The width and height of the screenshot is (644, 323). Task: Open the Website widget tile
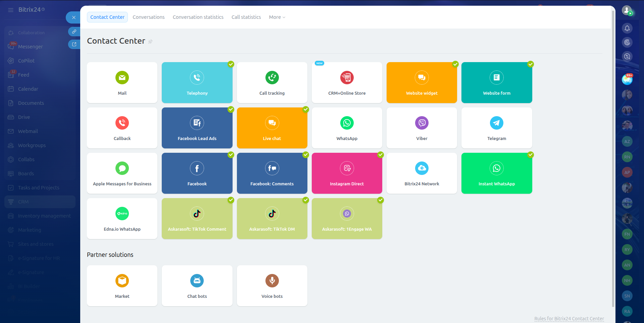coord(422,83)
